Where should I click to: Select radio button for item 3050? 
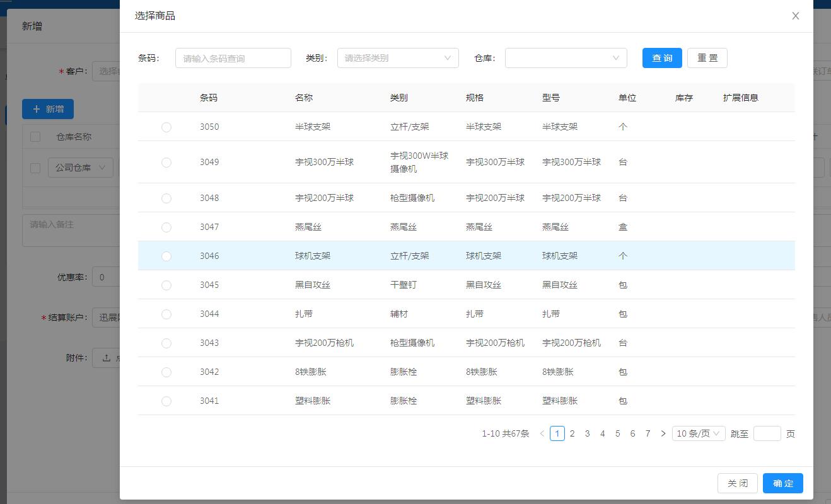point(166,127)
